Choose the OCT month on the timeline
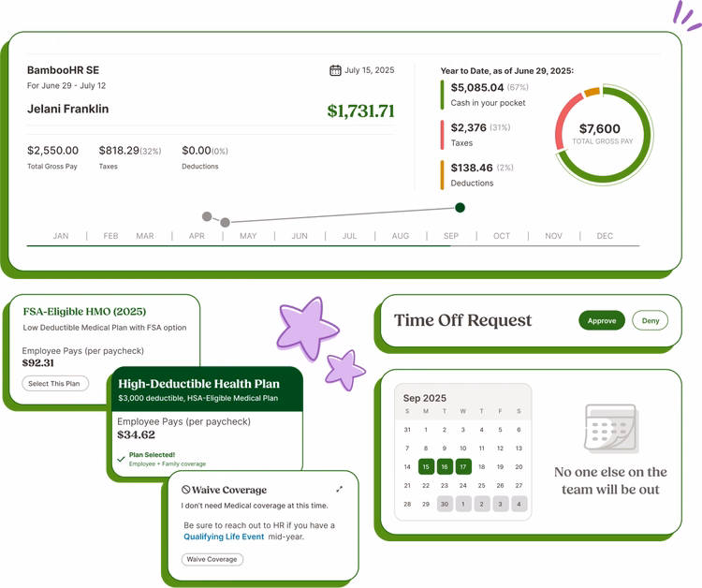The height and width of the screenshot is (588, 702). tap(502, 236)
